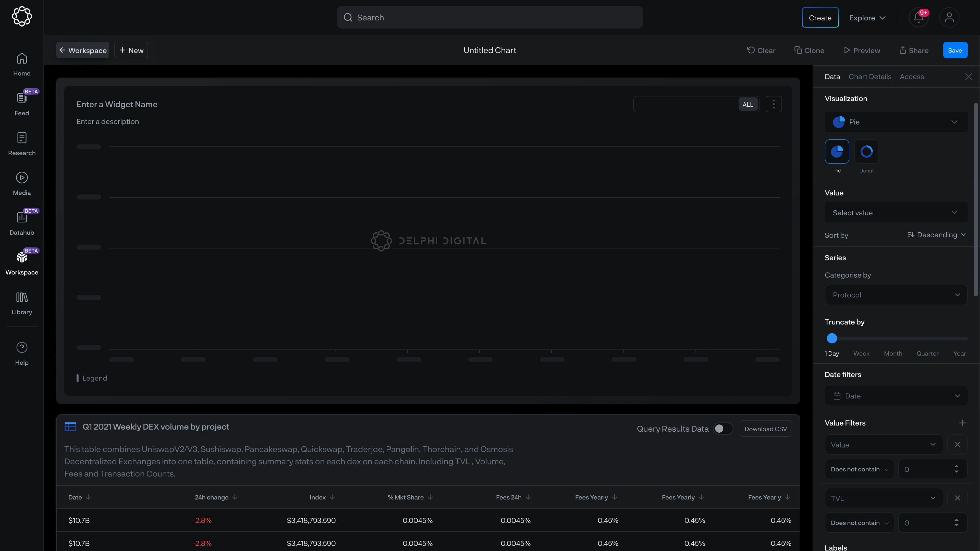
Task: Click into the Search field
Action: pyautogui.click(x=490, y=18)
